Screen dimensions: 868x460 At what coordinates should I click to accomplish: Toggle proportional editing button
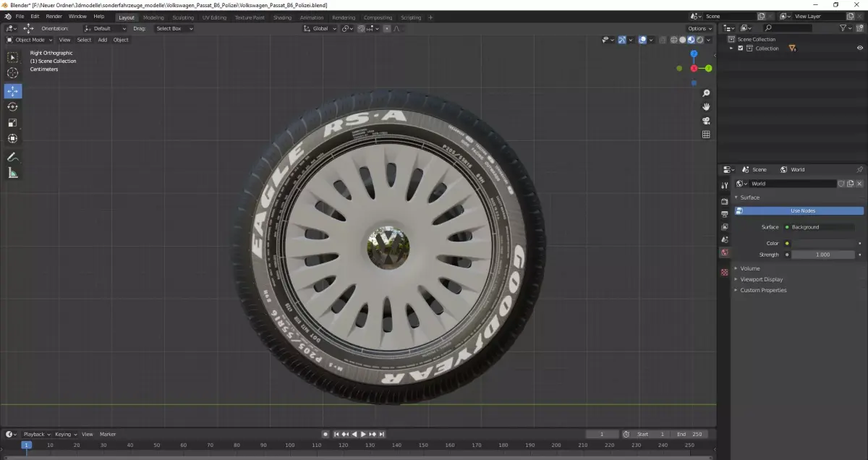(386, 29)
